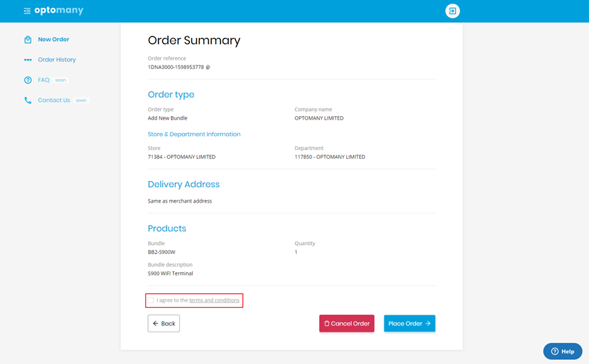This screenshot has width=589, height=364.
Task: Click the Order type section heading
Action: [171, 95]
